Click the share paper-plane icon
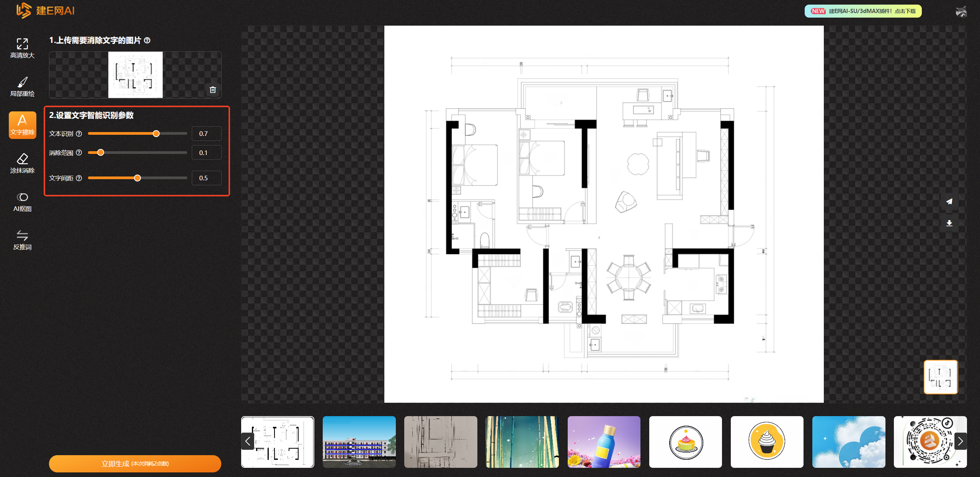980x477 pixels. click(x=949, y=201)
